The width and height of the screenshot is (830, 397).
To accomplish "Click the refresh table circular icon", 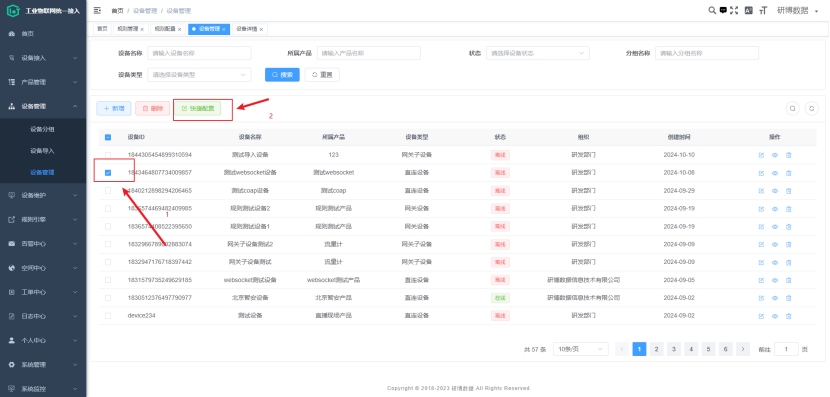I will [x=811, y=109].
